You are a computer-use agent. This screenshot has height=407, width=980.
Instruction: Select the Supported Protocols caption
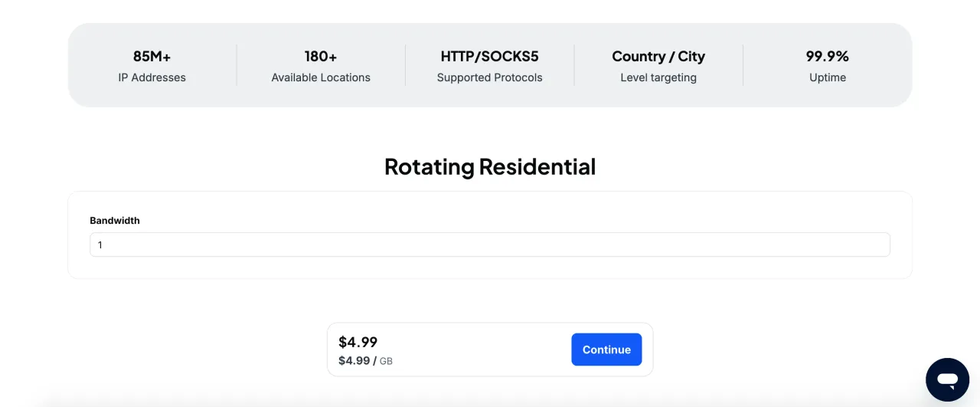[489, 77]
